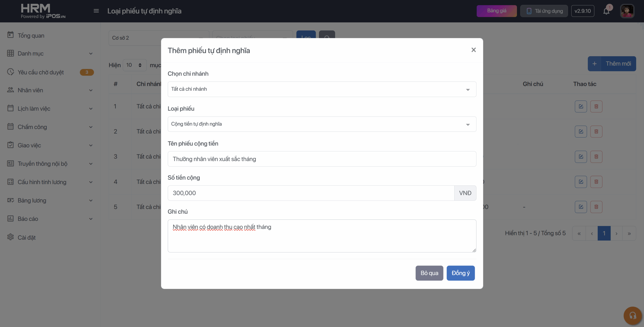Open the Loại phiếu dropdown
This screenshot has height=327, width=644.
tap(322, 124)
